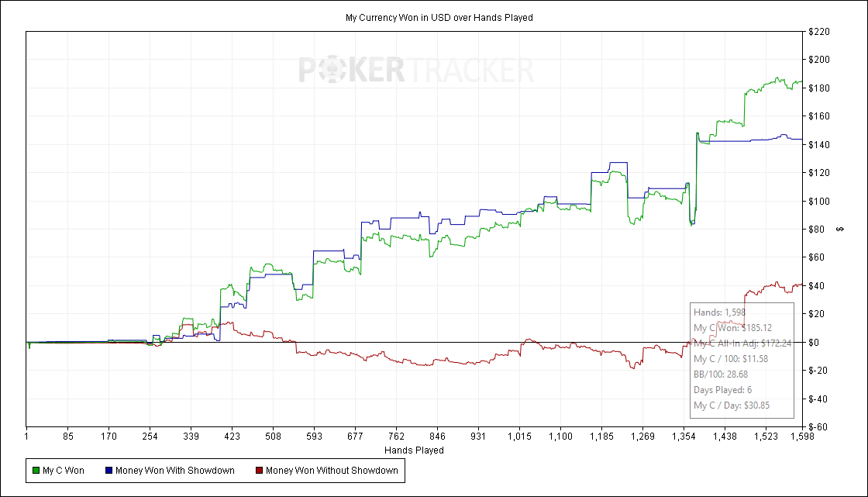This screenshot has height=497, width=868.
Task: Click the 254 x-axis tick label
Action: pos(150,437)
